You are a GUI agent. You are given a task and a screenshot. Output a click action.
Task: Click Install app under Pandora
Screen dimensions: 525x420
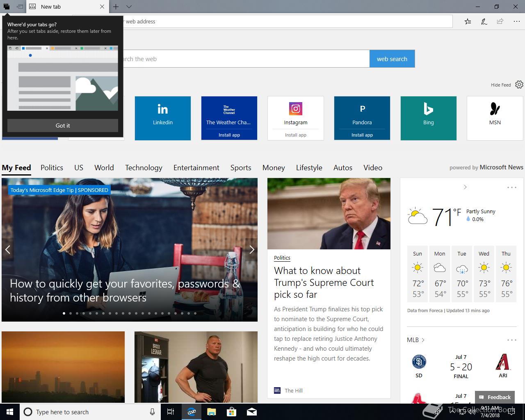(x=362, y=135)
